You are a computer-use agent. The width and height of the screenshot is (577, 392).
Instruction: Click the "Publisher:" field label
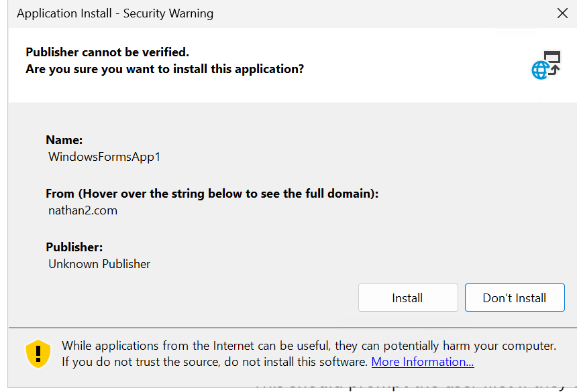[x=74, y=247]
